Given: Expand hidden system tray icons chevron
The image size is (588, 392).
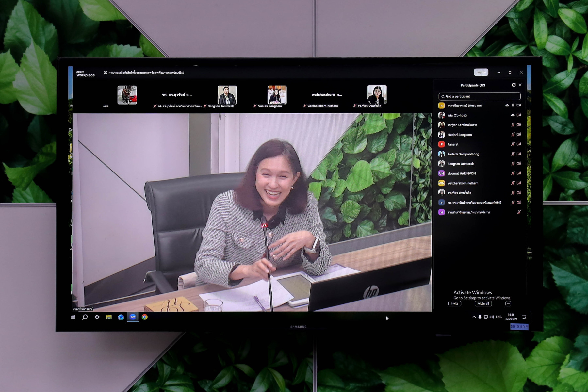Looking at the screenshot, I should coord(474,317).
